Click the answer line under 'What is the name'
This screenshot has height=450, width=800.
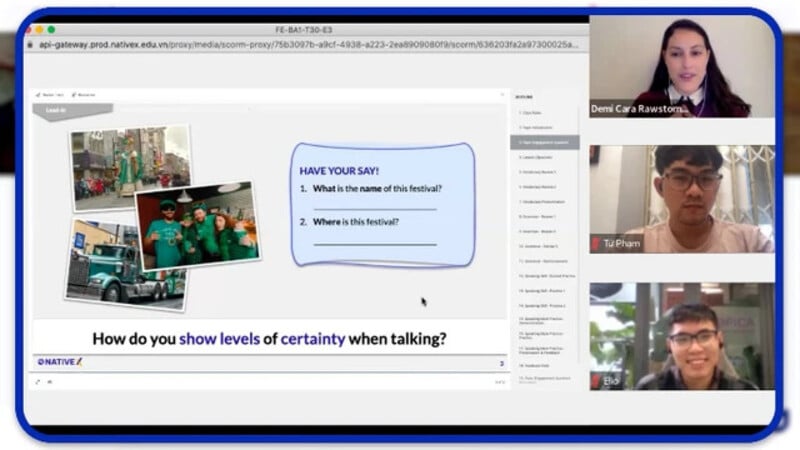pyautogui.click(x=374, y=207)
